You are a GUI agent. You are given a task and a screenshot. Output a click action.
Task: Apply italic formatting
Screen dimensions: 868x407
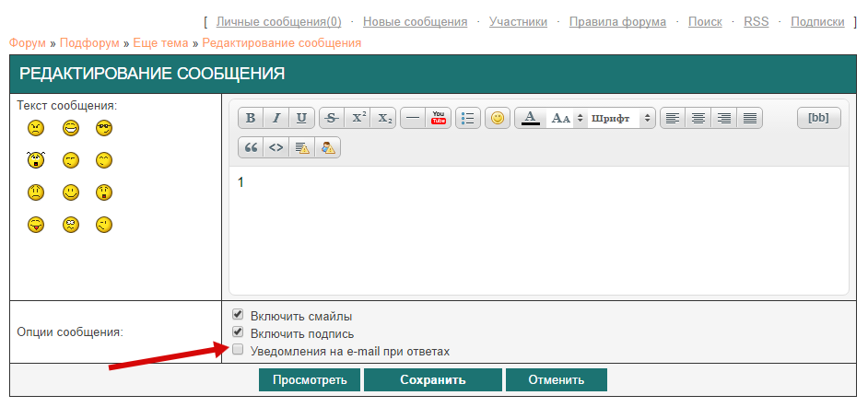point(276,119)
